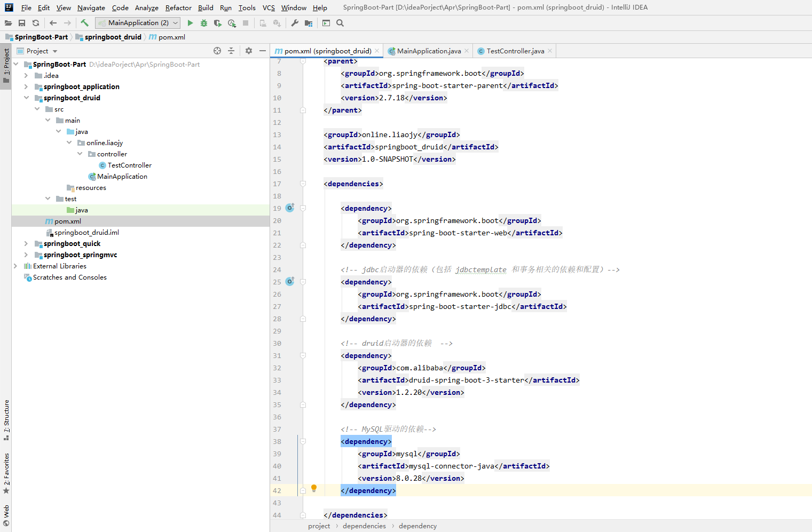
Task: Expand the .idea folder
Action: [x=26, y=75]
